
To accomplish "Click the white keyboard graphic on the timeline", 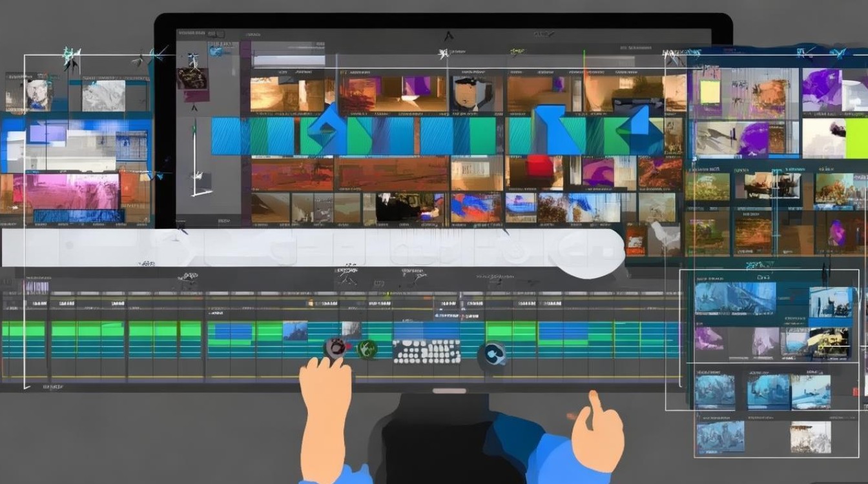I will [426, 351].
